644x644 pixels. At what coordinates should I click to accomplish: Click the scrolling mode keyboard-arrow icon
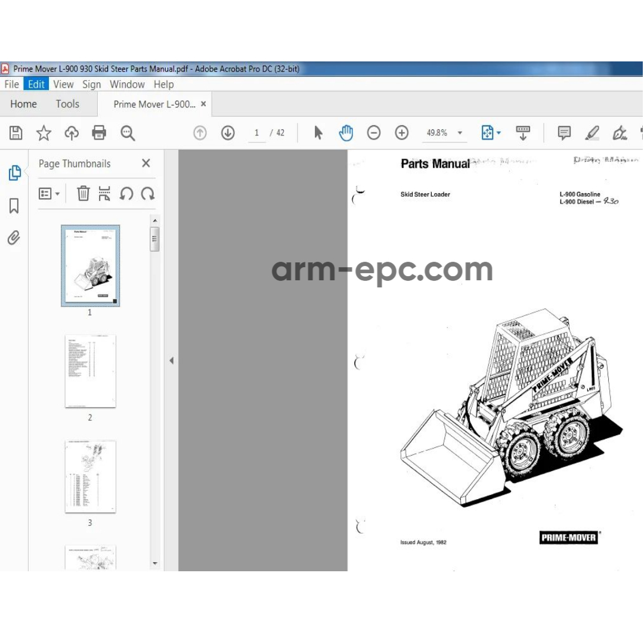(523, 133)
